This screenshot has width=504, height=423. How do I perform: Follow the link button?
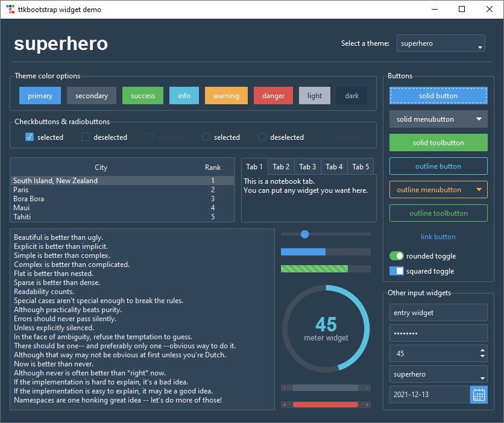point(438,237)
